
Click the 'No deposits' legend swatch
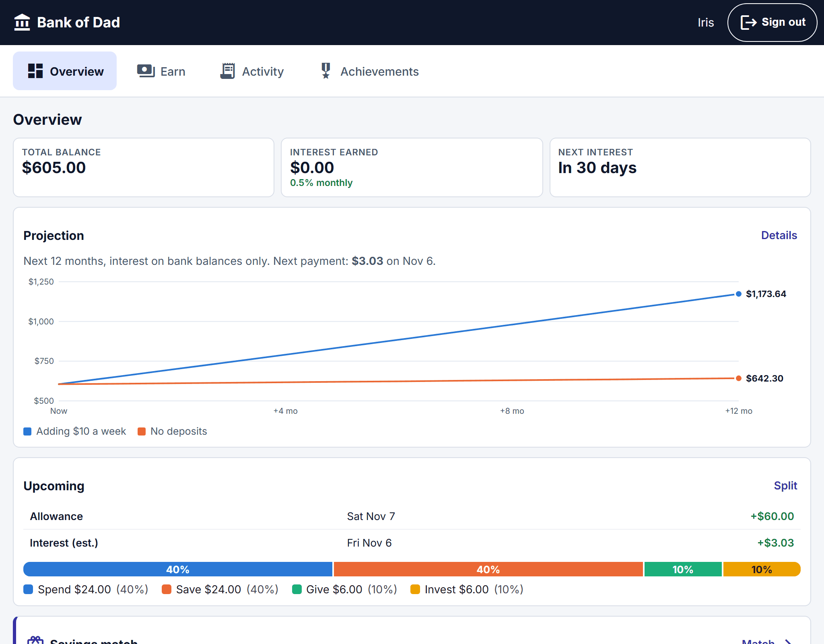point(142,431)
